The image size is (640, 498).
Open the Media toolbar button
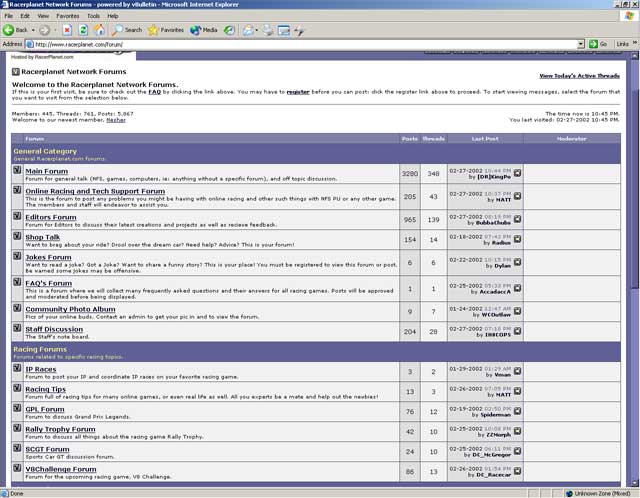coord(204,30)
